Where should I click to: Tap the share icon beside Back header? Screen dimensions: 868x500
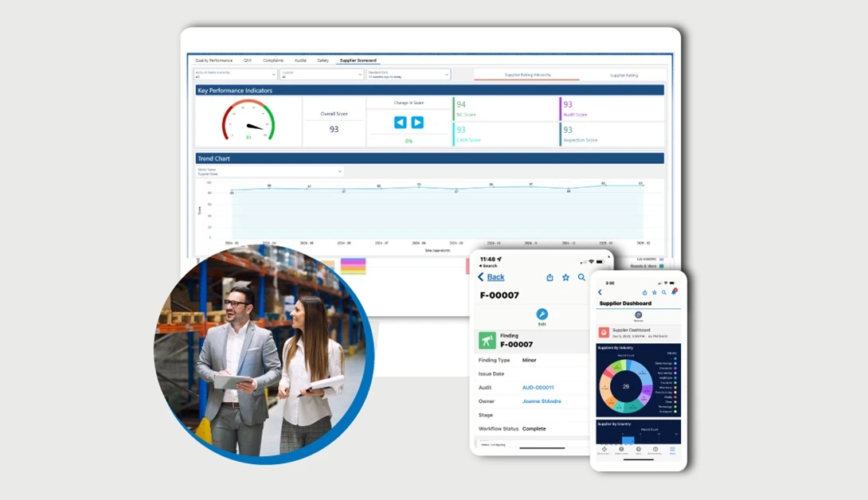click(549, 277)
